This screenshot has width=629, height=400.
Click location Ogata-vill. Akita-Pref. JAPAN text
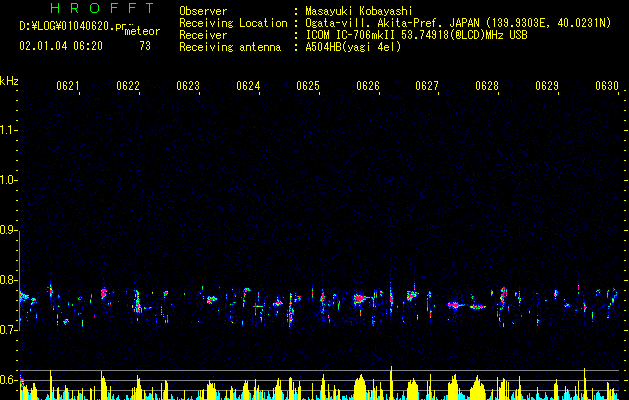click(x=458, y=23)
